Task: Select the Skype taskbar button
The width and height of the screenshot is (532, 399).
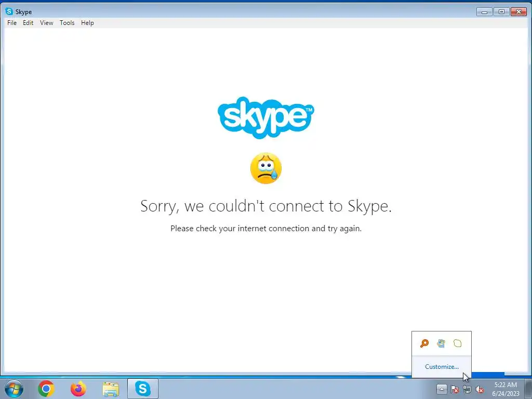Action: click(143, 389)
